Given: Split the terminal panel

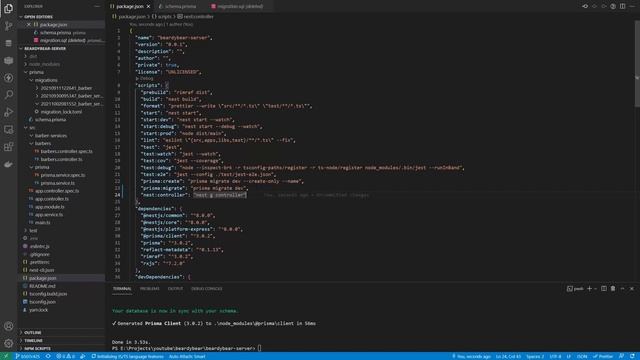Looking at the screenshot, I should (604, 289).
